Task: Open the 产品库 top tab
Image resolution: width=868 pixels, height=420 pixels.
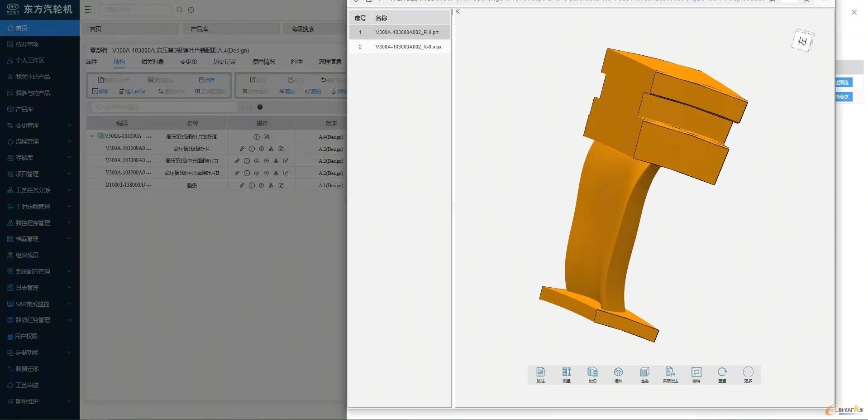Action: coord(231,29)
